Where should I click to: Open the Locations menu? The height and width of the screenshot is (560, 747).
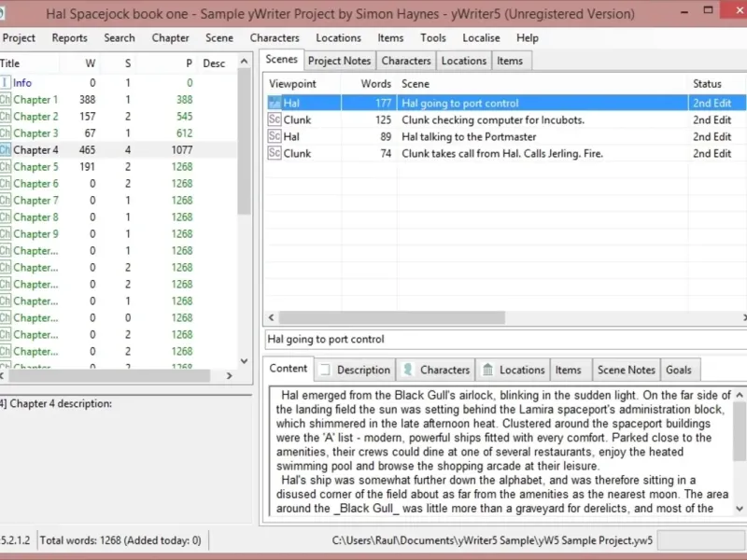pos(338,38)
